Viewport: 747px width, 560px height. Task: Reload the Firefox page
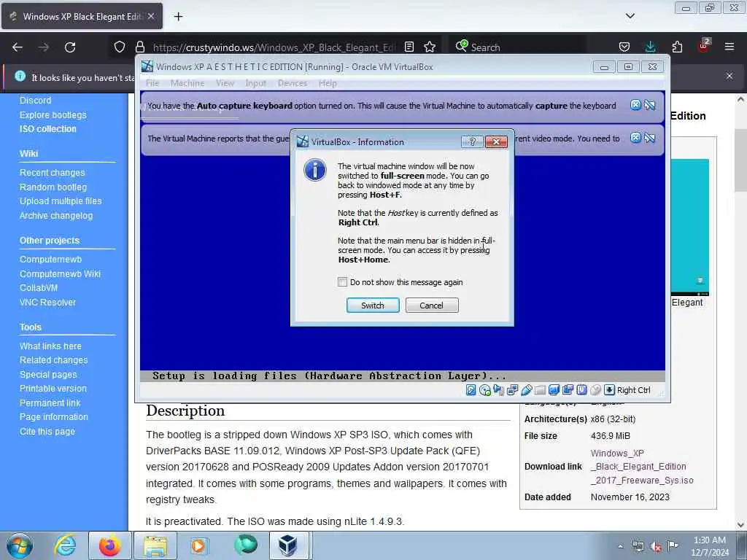pyautogui.click(x=70, y=47)
